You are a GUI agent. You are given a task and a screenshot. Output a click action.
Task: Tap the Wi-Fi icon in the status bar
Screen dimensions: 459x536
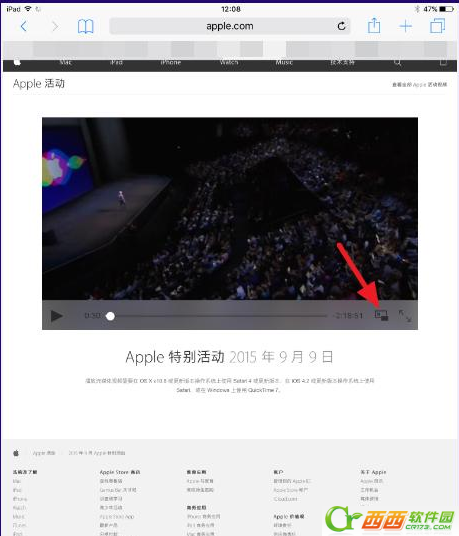(x=28, y=9)
